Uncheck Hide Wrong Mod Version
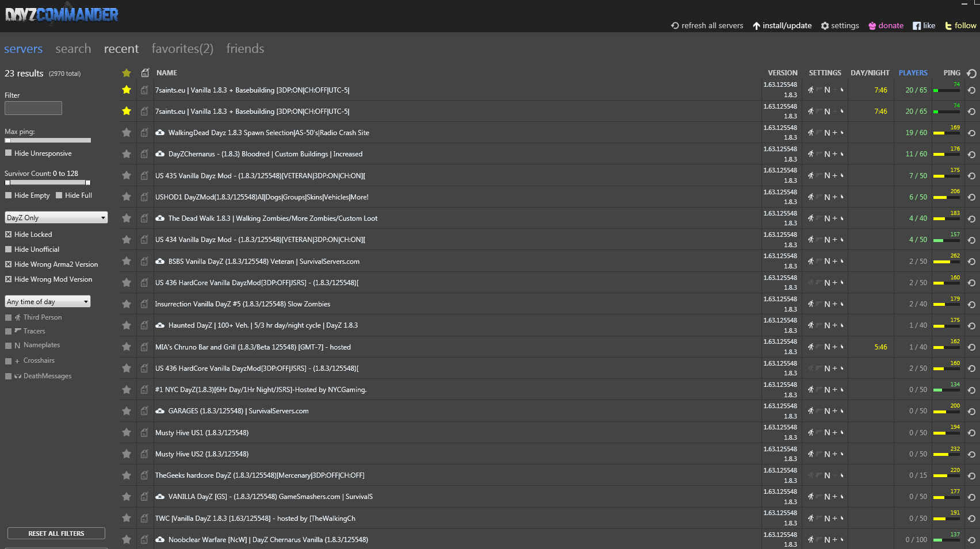The image size is (980, 549). click(x=8, y=279)
